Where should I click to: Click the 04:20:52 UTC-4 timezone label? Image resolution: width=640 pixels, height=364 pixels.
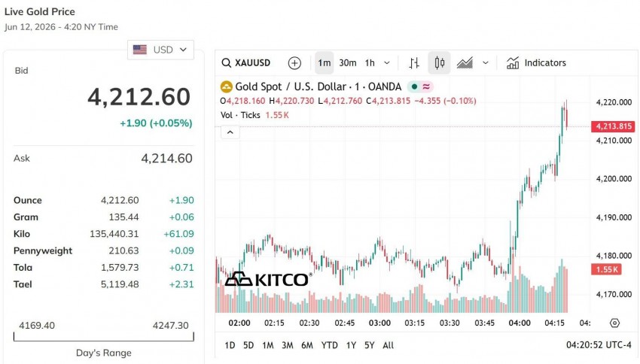coord(599,345)
